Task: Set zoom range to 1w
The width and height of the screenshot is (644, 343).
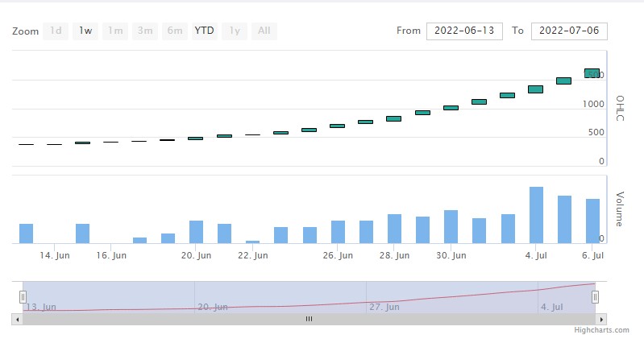Action: click(x=85, y=31)
